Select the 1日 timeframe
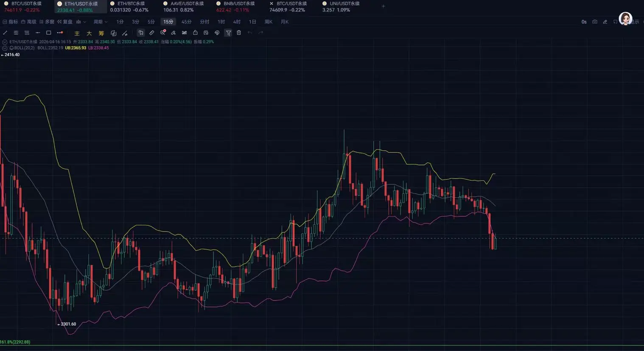Image resolution: width=644 pixels, height=351 pixels. 252,22
